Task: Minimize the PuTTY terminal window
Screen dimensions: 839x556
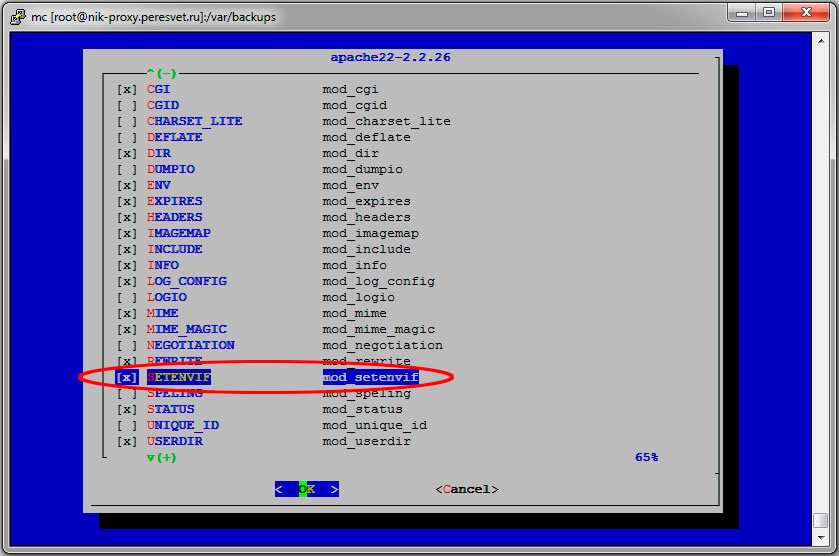Action: [x=740, y=13]
